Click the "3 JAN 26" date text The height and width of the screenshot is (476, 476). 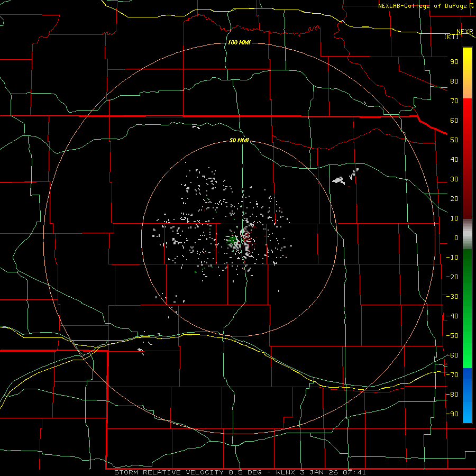coord(319,472)
